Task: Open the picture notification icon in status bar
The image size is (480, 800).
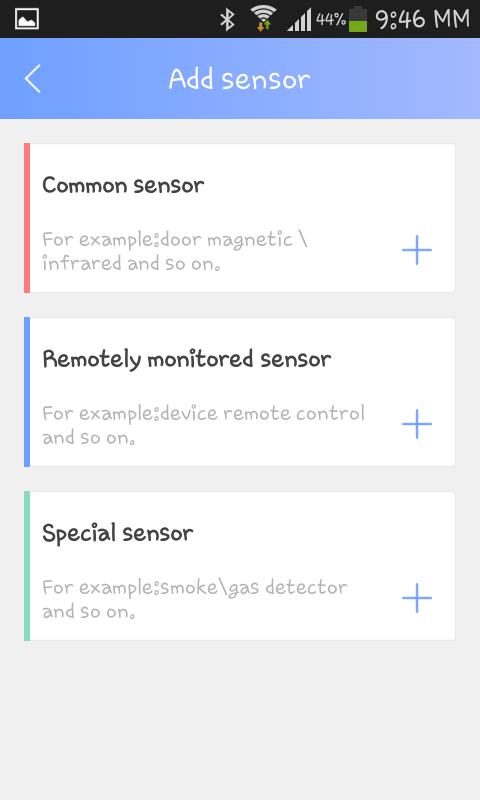Action: click(27, 19)
